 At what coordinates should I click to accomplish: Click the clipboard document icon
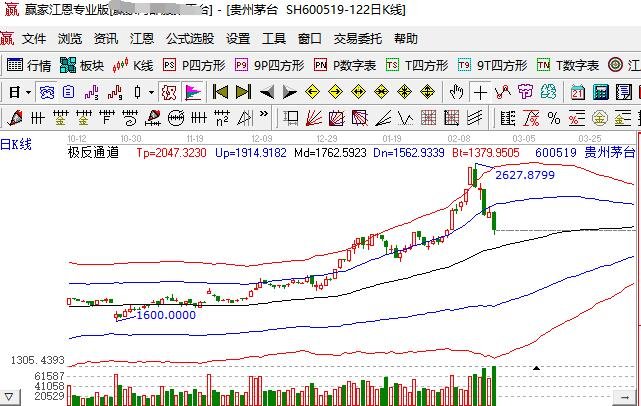[x=68, y=92]
